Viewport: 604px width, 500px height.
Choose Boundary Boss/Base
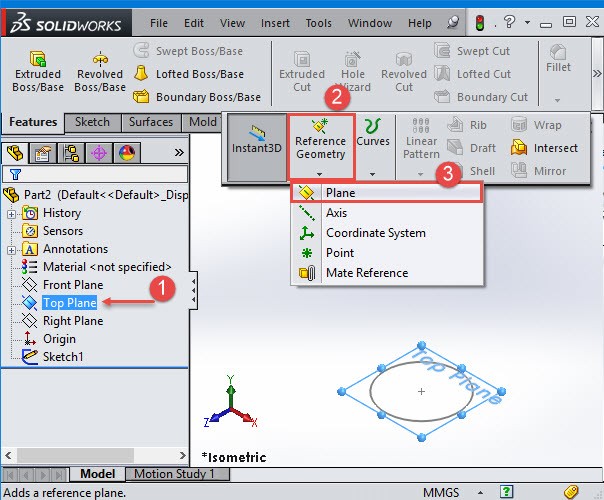click(197, 97)
